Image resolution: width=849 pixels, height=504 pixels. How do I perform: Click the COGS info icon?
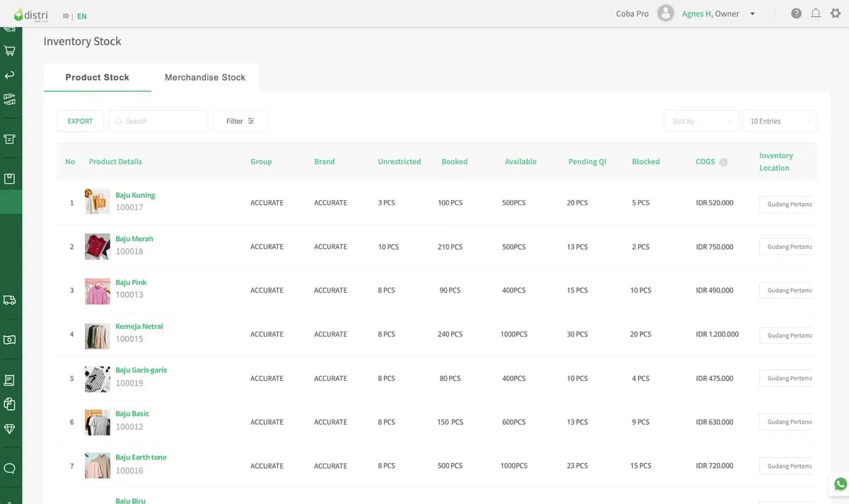point(724,162)
